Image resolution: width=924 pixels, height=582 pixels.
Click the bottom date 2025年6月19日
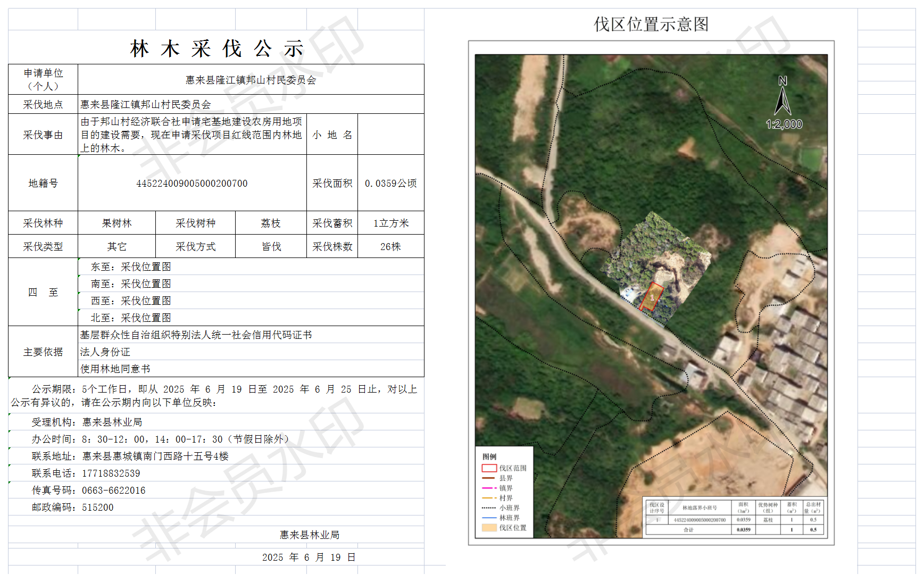(x=309, y=557)
